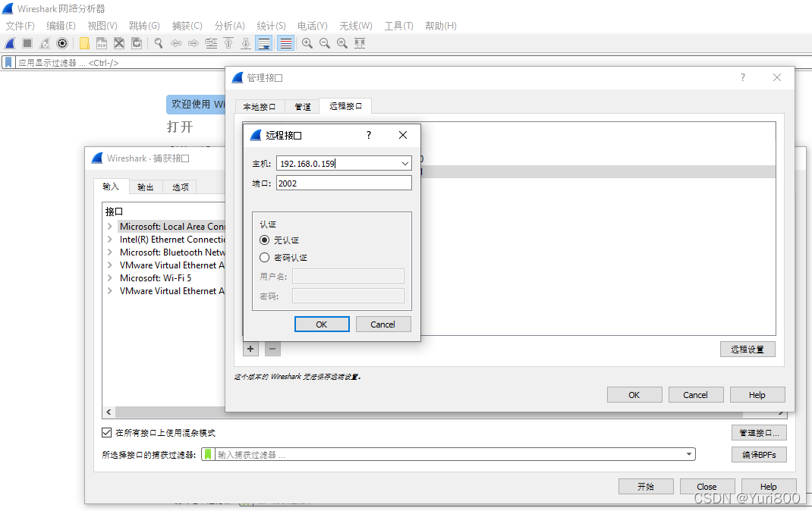Reload the capture file from the toolbar
The image size is (812, 511).
point(137,43)
